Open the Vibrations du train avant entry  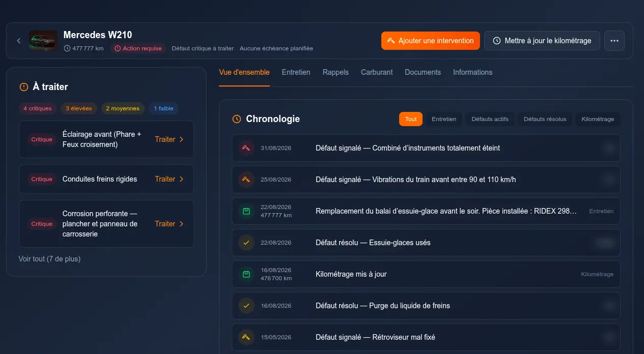pyautogui.click(x=426, y=180)
